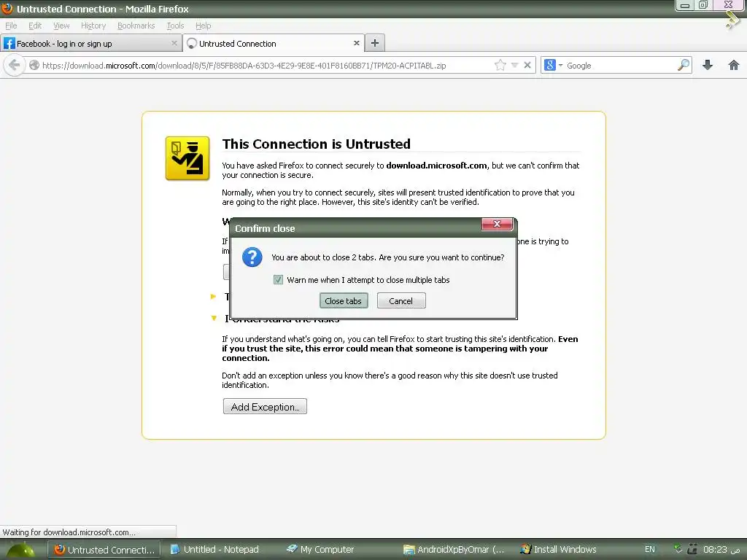Bookmark this page with the star icon
Screen dimensions: 747x560
500,65
